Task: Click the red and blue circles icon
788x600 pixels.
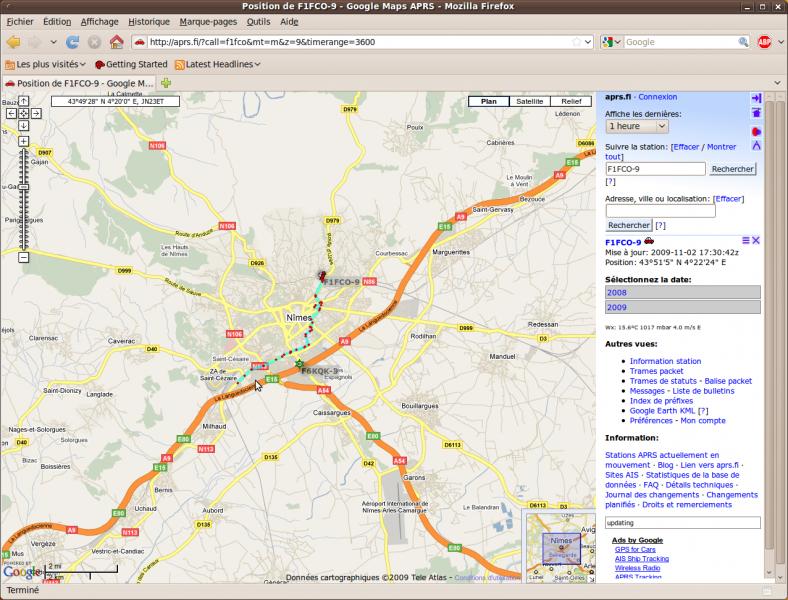Action: tap(756, 132)
